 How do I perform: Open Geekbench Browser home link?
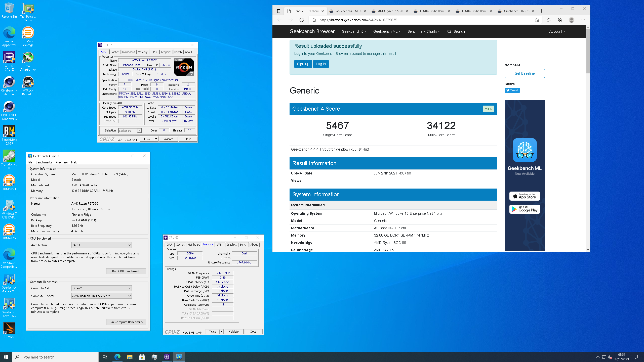312,31
